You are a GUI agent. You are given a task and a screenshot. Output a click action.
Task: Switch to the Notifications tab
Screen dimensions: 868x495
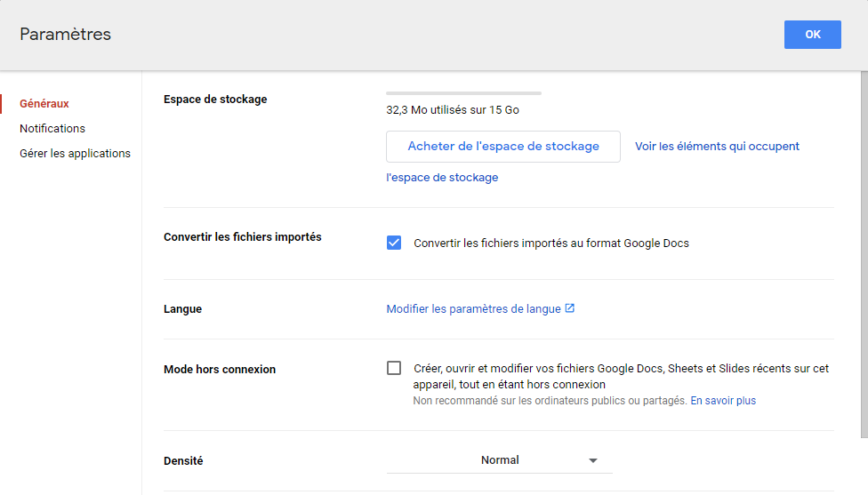pos(52,129)
